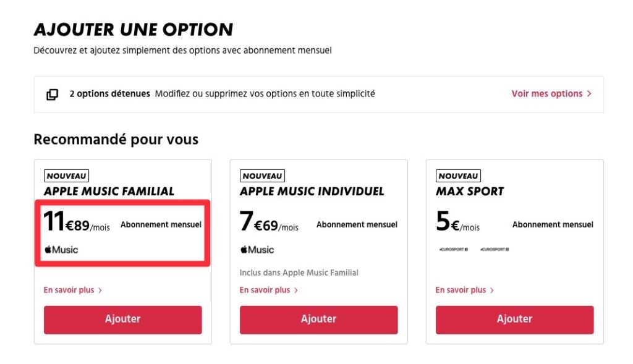Viewport: 633px width, 364px height.
Task: Click the 2 options détenues text
Action: click(109, 94)
